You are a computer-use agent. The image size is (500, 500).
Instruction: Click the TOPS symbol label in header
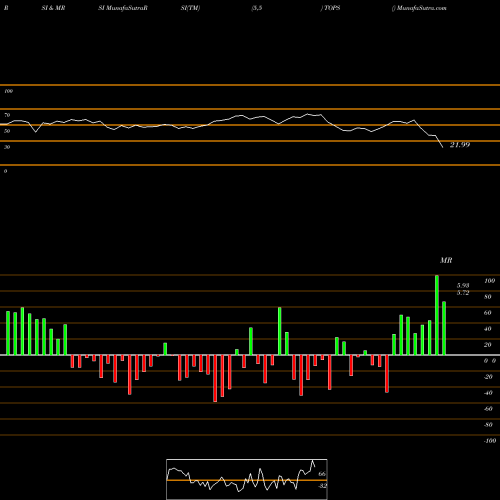(332, 8)
